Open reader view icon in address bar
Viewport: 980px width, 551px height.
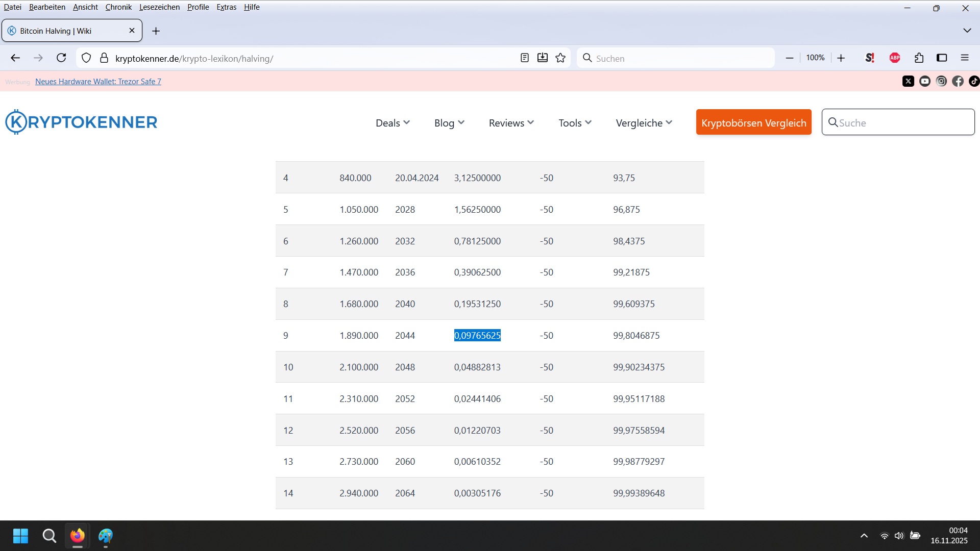(524, 58)
